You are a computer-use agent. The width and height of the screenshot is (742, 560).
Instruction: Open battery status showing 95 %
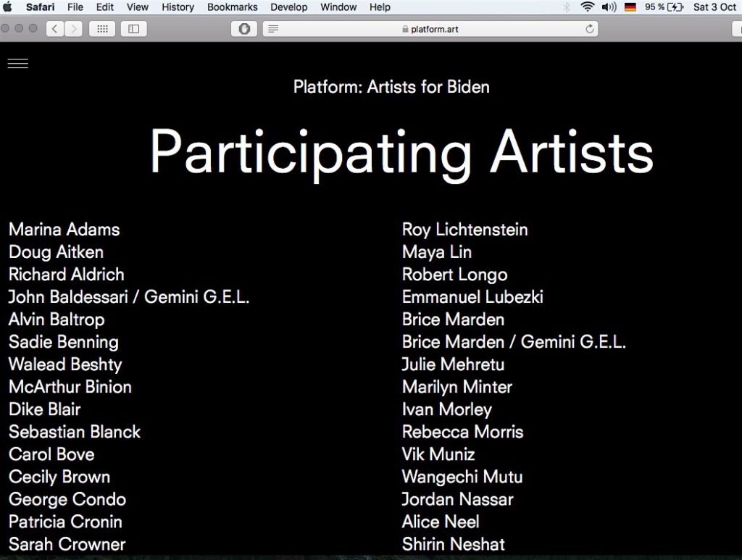coord(664,7)
